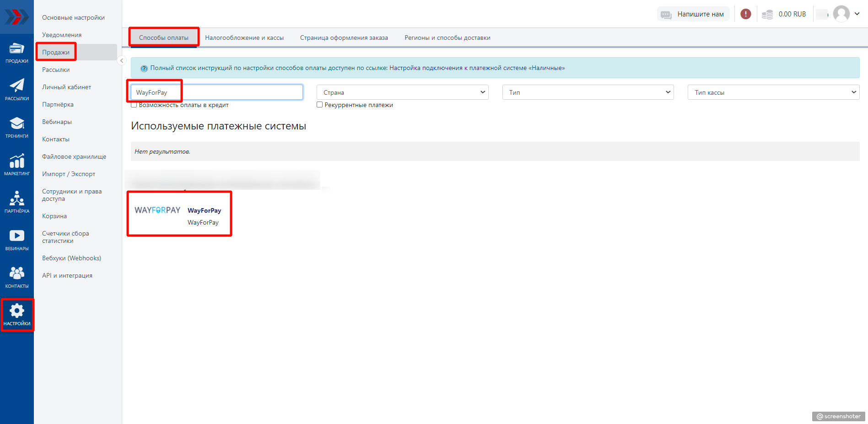Screen dimensions: 868x424
Task: Enable Возможность оплаты в кредит checkbox
Action: (x=134, y=105)
